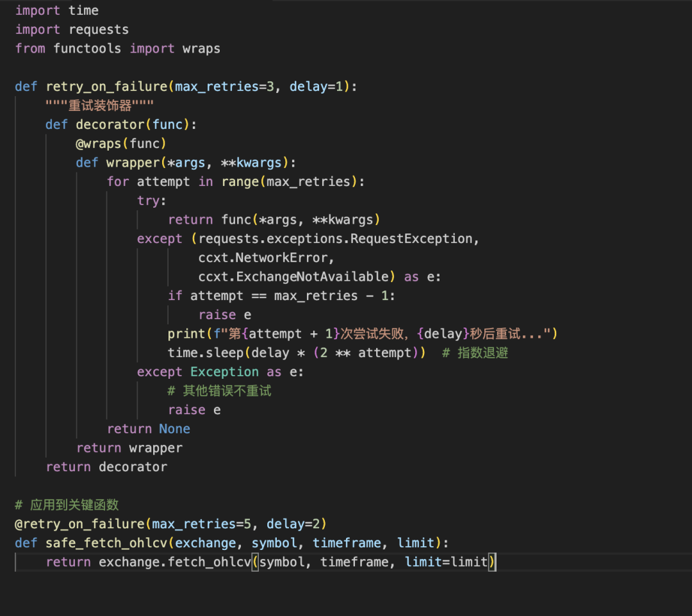Click 'timeframe' parameter in safe_fetch_ohlcv def

pos(347,543)
